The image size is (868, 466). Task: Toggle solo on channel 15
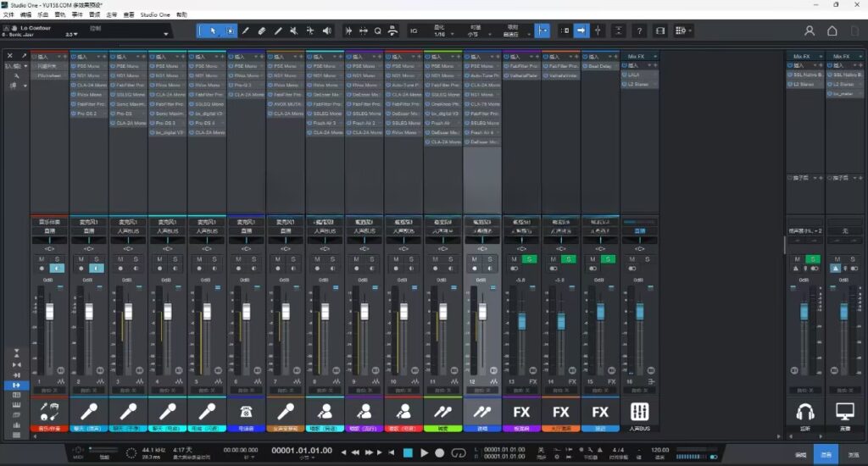click(608, 258)
